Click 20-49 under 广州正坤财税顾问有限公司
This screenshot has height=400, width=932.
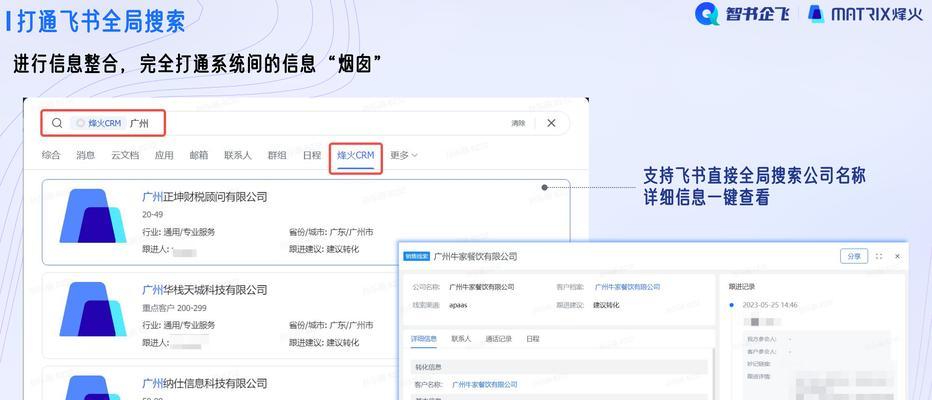pos(152,215)
